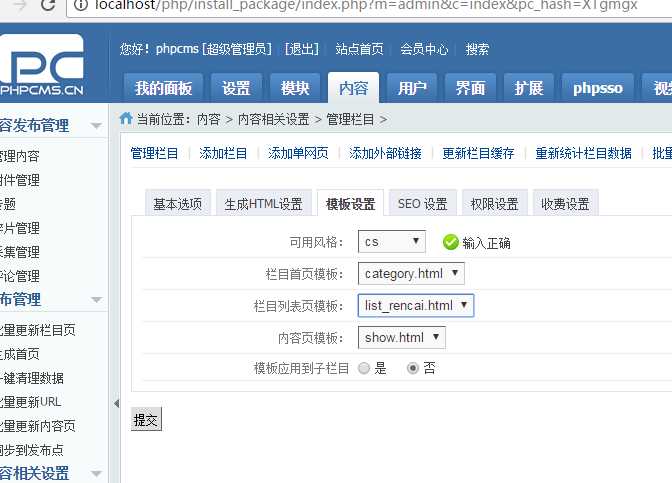Image resolution: width=672 pixels, height=483 pixels.
Task: Switch to the 模板设置 tab
Action: [350, 204]
